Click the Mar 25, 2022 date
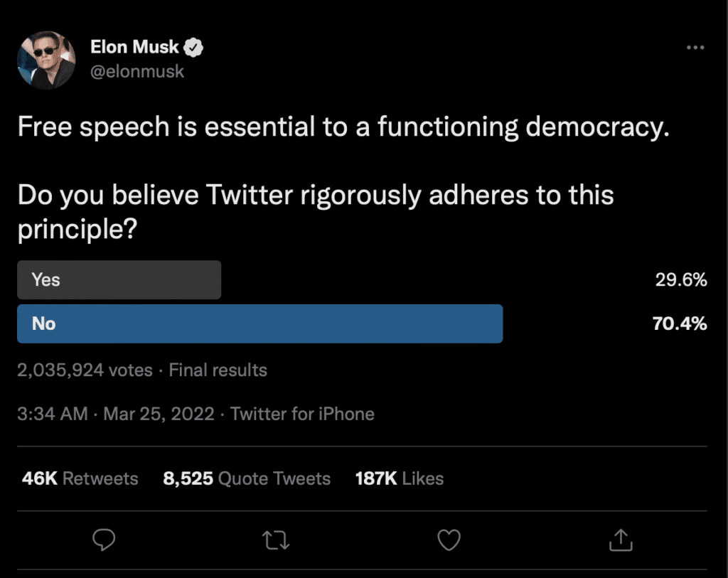728x578 pixels. click(159, 414)
